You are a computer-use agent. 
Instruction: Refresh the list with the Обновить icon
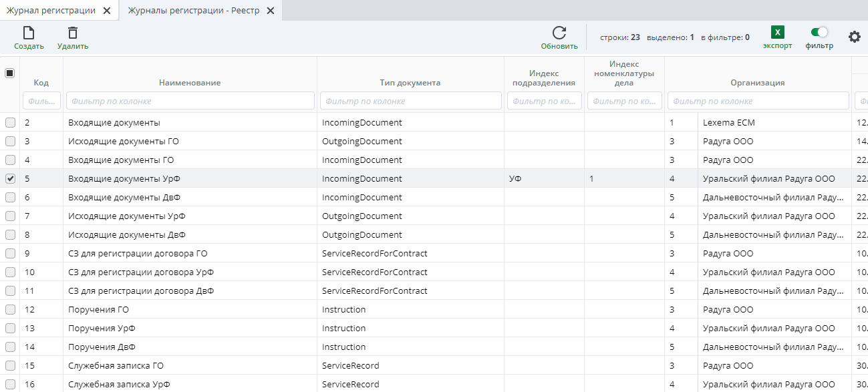pyautogui.click(x=559, y=33)
